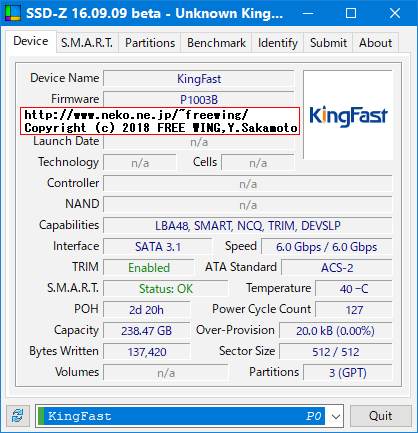Click the Power Cycle Count label

pyautogui.click(x=262, y=309)
